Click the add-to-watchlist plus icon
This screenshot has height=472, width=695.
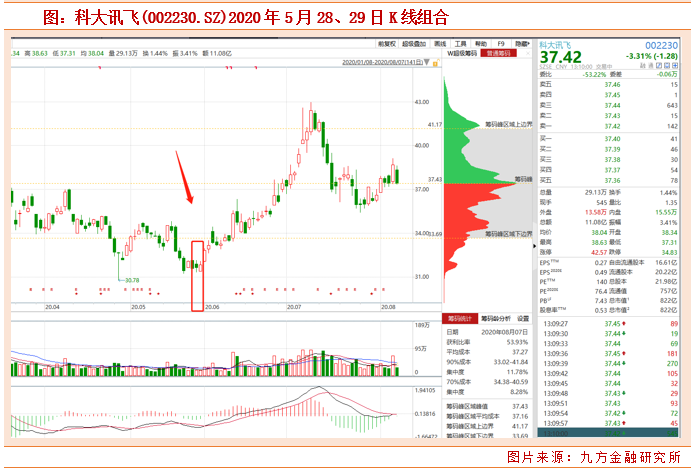coord(675,66)
